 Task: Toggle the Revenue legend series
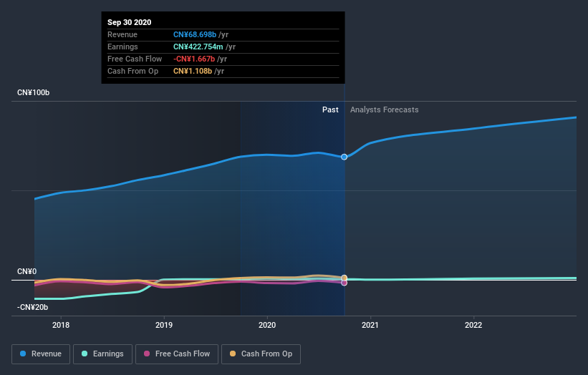[x=41, y=354]
